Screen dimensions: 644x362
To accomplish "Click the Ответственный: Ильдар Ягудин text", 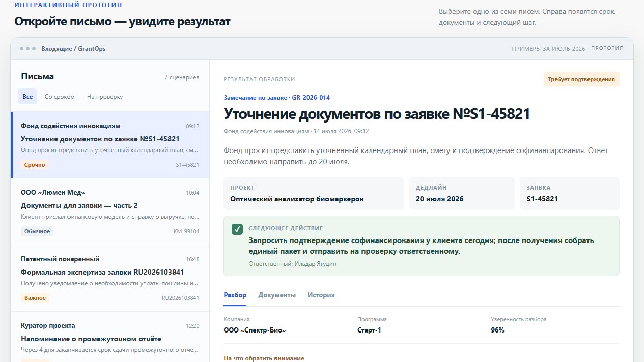I will (x=292, y=264).
